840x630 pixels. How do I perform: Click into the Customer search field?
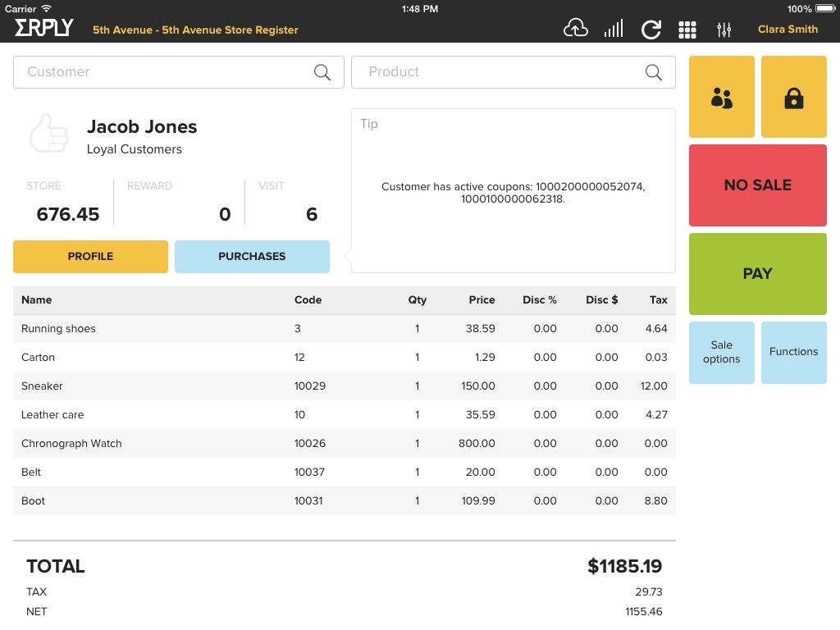coord(164,72)
